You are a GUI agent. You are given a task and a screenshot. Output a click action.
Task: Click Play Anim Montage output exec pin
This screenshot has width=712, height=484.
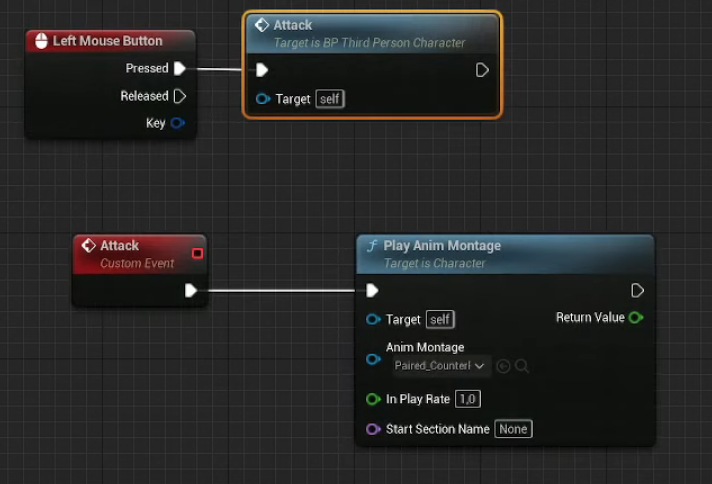pos(637,291)
